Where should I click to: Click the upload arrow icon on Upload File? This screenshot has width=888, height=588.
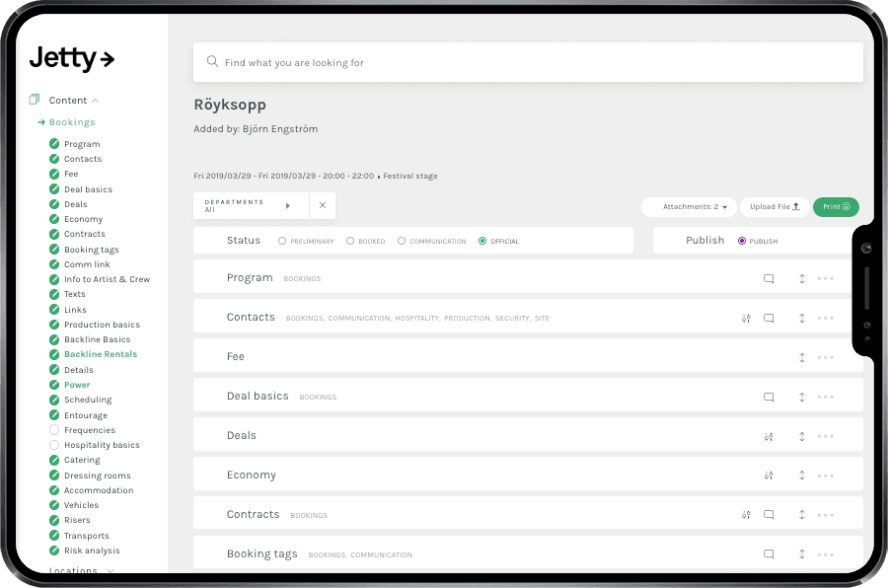[x=795, y=206]
